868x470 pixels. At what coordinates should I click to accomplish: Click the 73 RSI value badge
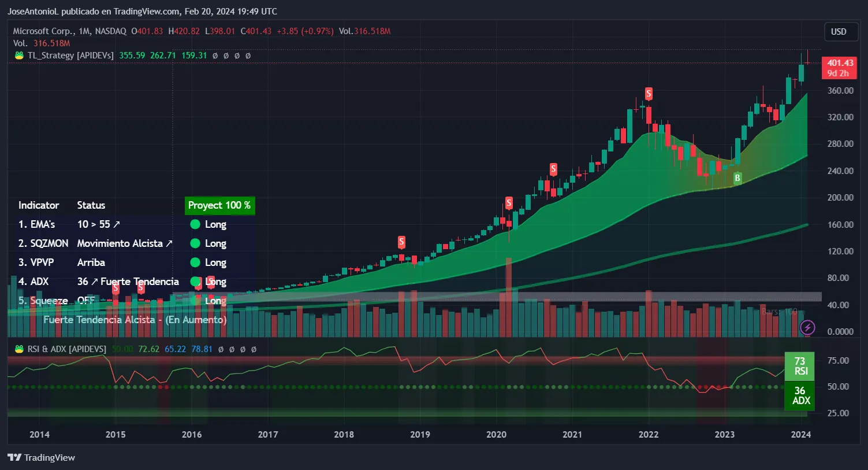point(800,366)
